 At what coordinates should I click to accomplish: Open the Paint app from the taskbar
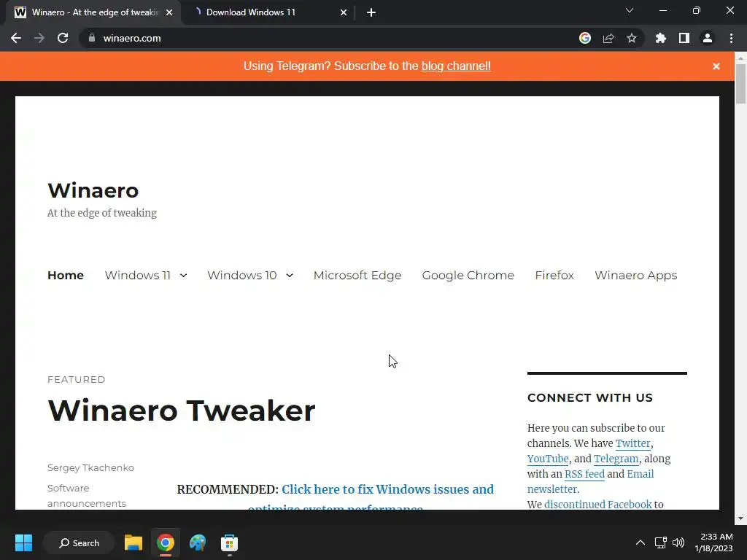[197, 542]
